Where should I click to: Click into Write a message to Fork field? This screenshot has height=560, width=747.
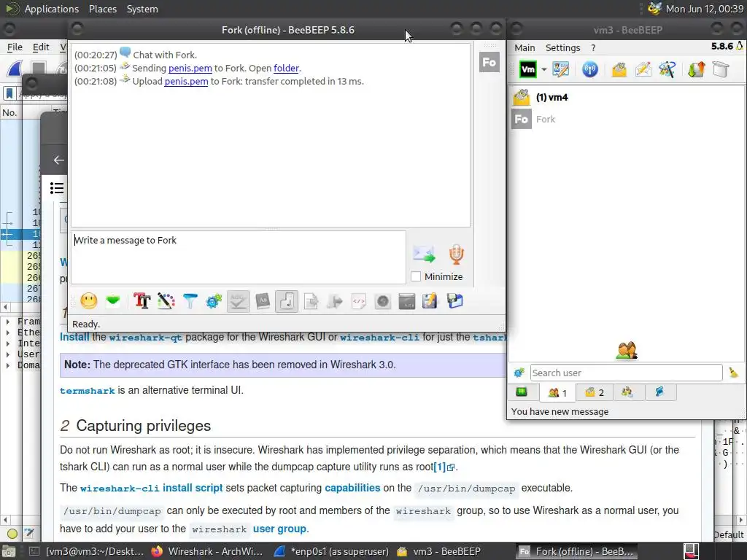pos(239,257)
